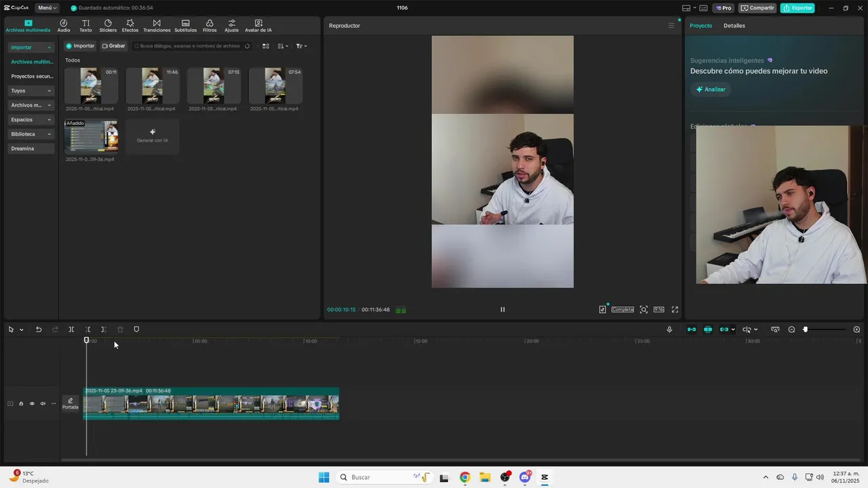
Task: Focus the media search field
Action: pyautogui.click(x=192, y=46)
